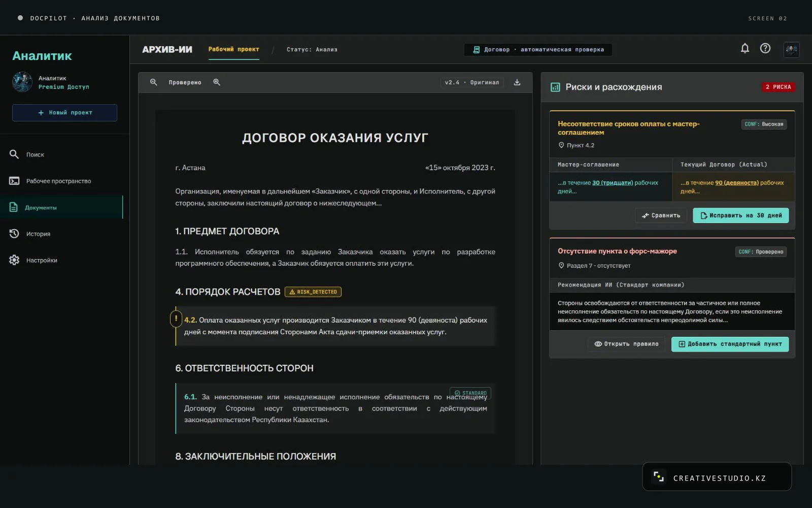Click the risk title Отсутствие пункта о форс-мажоре
The height and width of the screenshot is (508, 812).
point(617,251)
